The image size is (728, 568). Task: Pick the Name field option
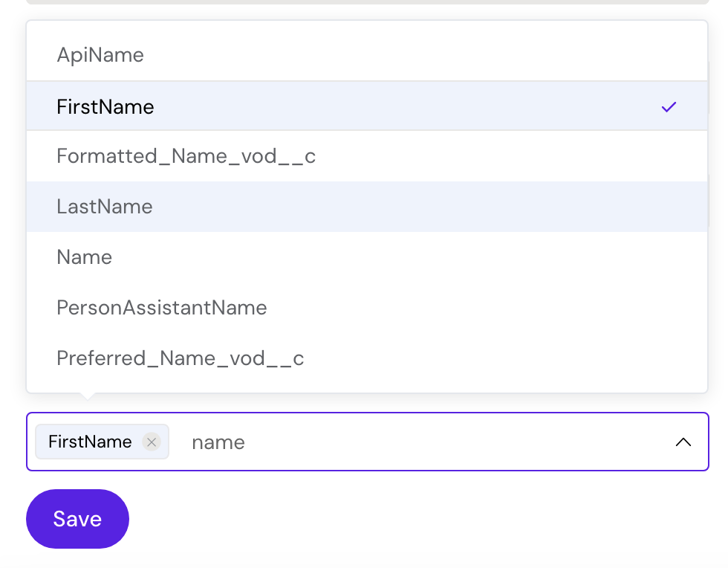point(85,257)
